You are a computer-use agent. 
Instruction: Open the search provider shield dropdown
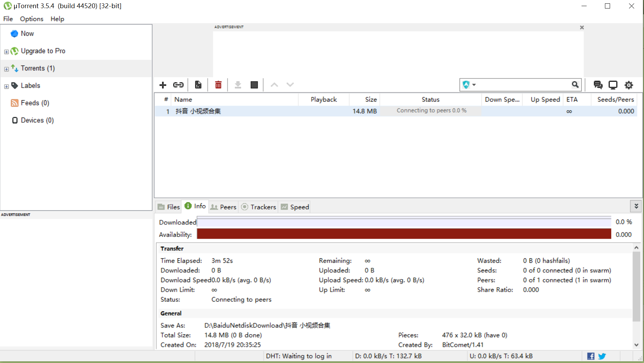point(469,85)
